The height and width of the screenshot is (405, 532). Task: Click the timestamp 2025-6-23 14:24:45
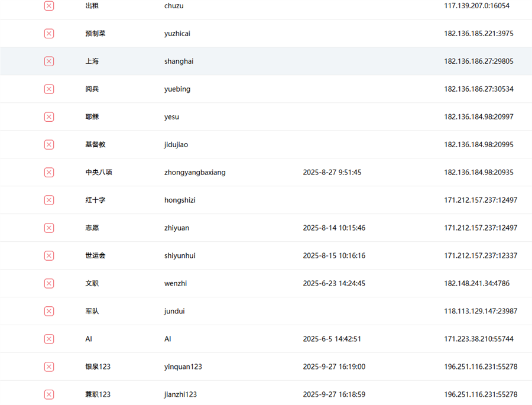334,284
